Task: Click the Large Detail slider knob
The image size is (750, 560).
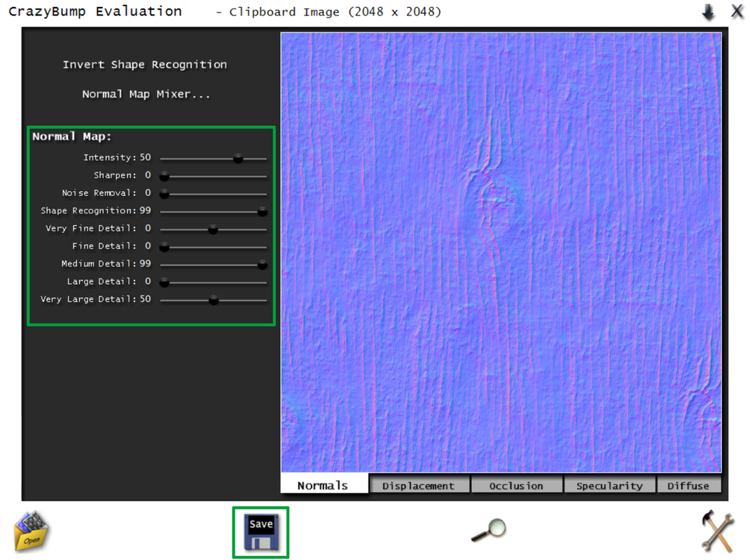Action: click(164, 283)
